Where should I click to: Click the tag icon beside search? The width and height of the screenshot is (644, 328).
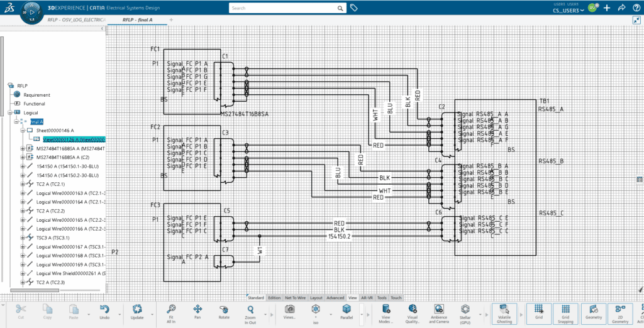click(354, 8)
